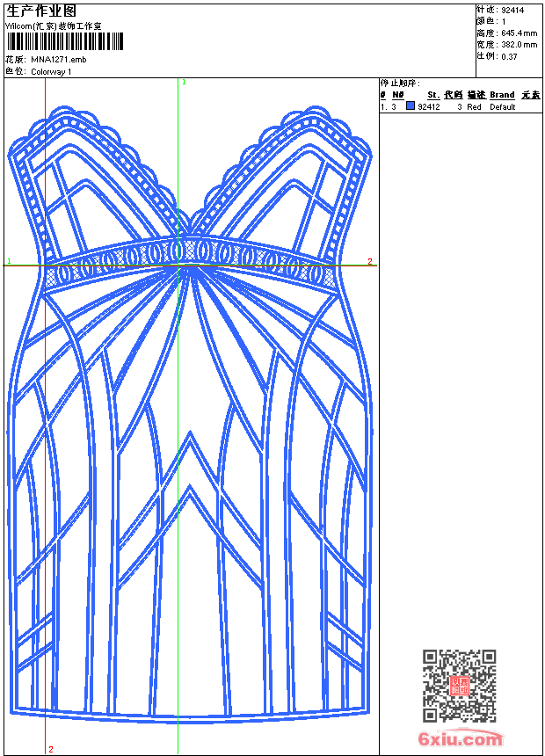Click the height value 645.4 mm
The width and height of the screenshot is (545, 756).
tap(518, 33)
